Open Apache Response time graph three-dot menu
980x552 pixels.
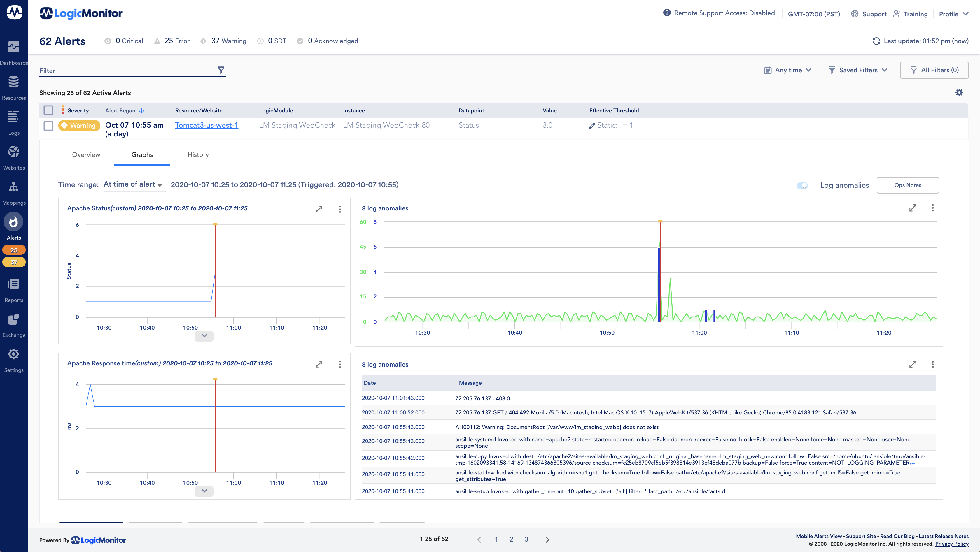(340, 364)
